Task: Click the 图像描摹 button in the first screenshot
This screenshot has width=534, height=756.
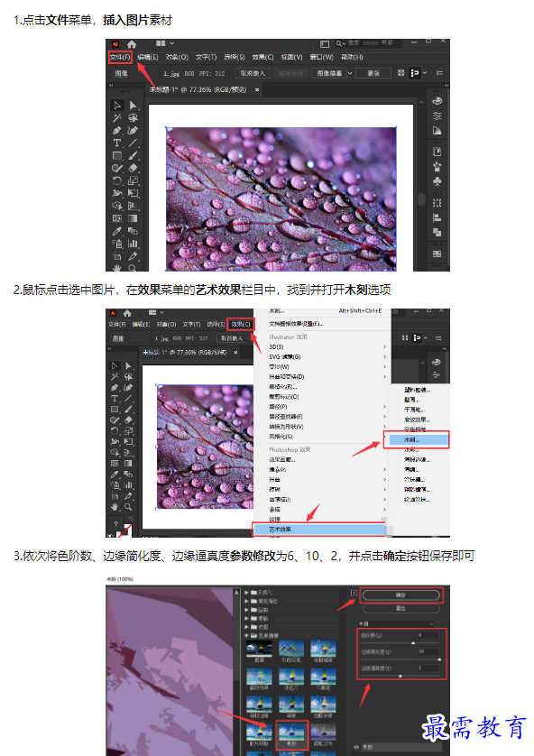Action: pos(329,73)
